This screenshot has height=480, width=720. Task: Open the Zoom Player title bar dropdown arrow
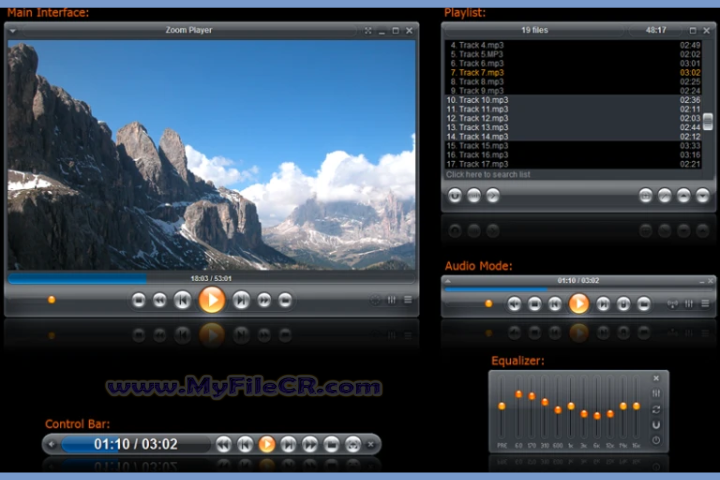pyautogui.click(x=13, y=31)
